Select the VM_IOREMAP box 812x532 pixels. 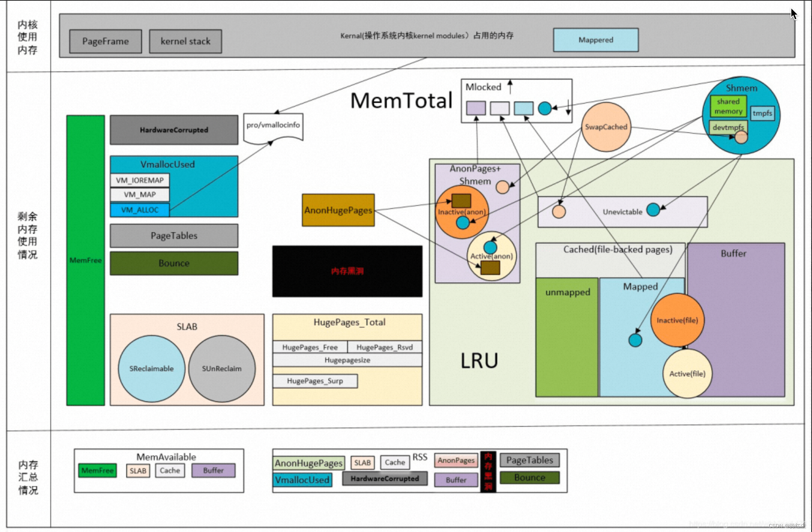coord(140,180)
